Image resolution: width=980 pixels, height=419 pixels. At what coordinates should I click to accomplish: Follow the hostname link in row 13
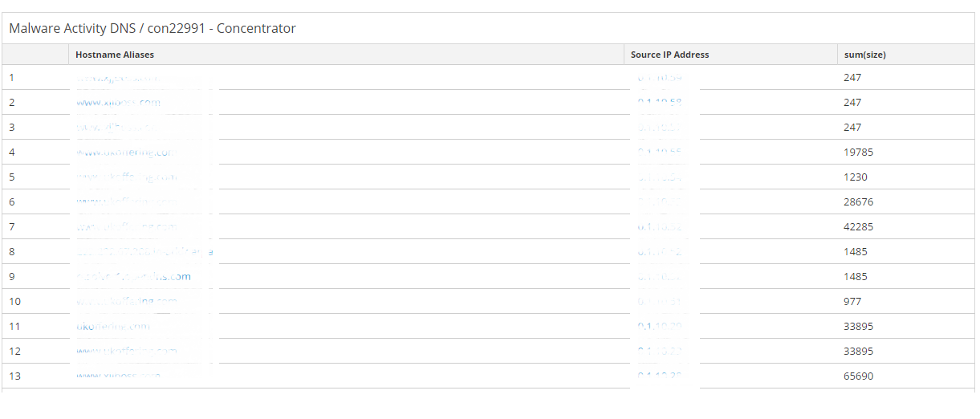pos(118,376)
